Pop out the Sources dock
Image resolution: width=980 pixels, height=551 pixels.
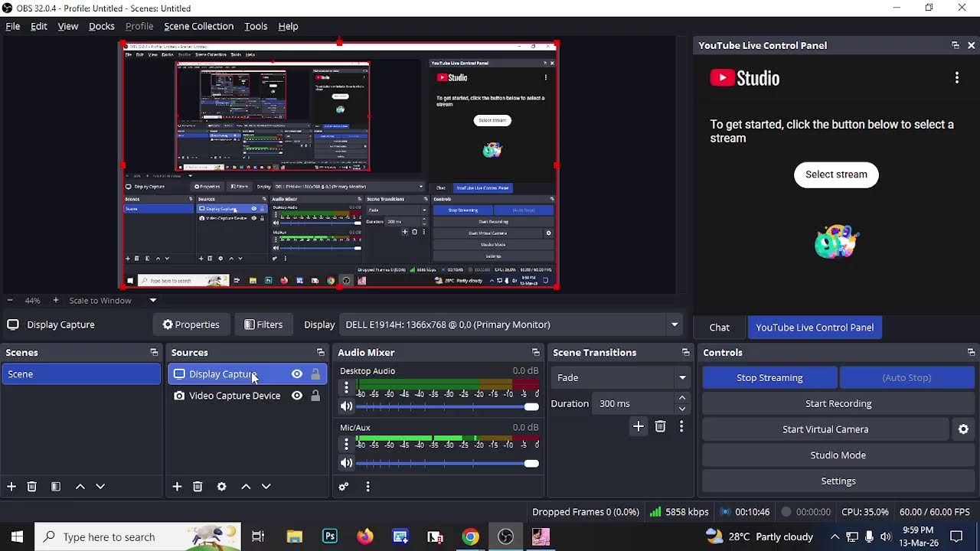point(321,353)
